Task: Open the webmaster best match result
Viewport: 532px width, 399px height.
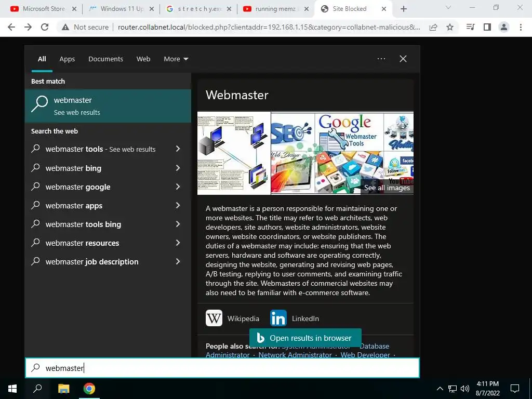Action: tap(108, 106)
